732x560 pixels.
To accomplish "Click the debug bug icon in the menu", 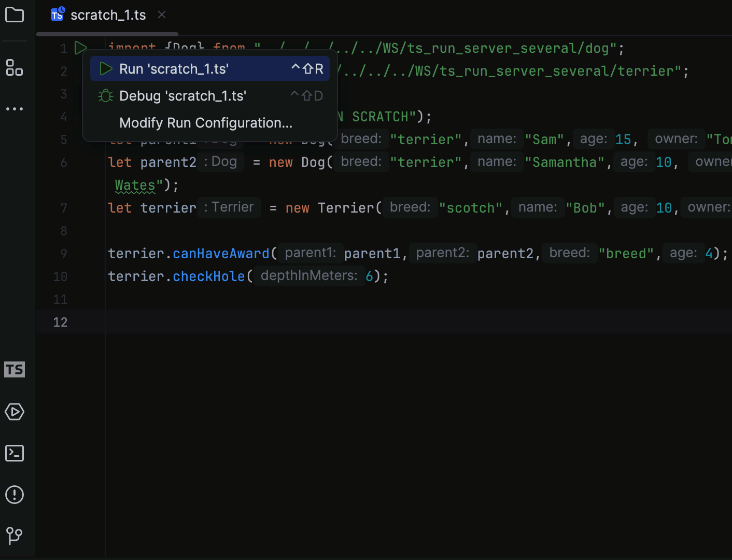I will point(105,95).
